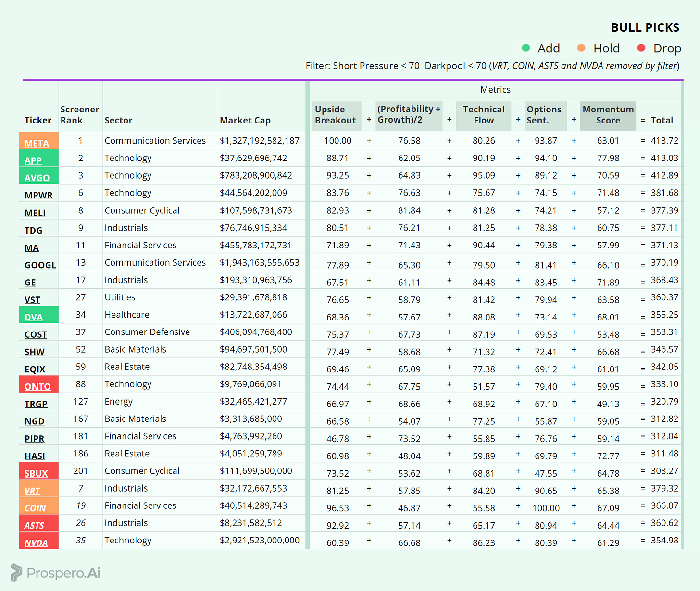Select the (Profitability + Growth)/2 column header
The width and height of the screenshot is (700, 591).
click(409, 115)
